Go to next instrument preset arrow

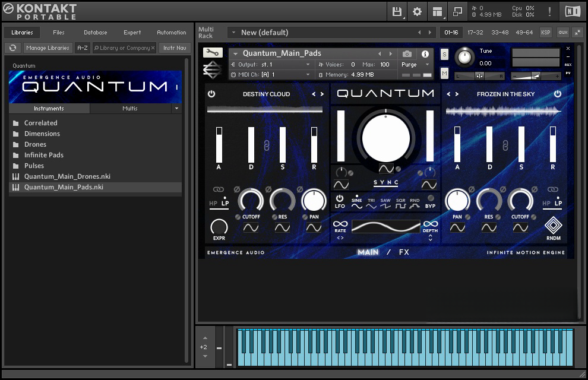click(x=391, y=53)
